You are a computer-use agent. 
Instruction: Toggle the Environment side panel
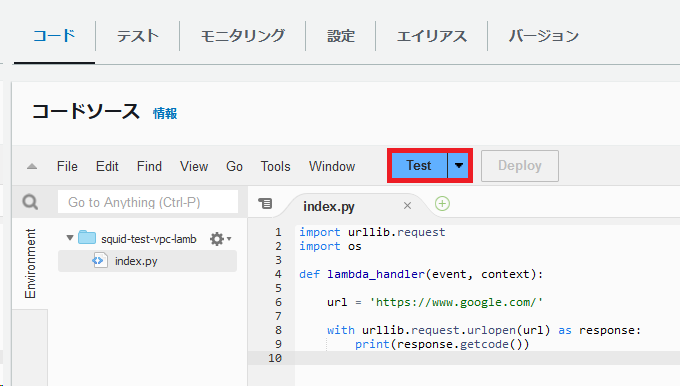(x=30, y=263)
